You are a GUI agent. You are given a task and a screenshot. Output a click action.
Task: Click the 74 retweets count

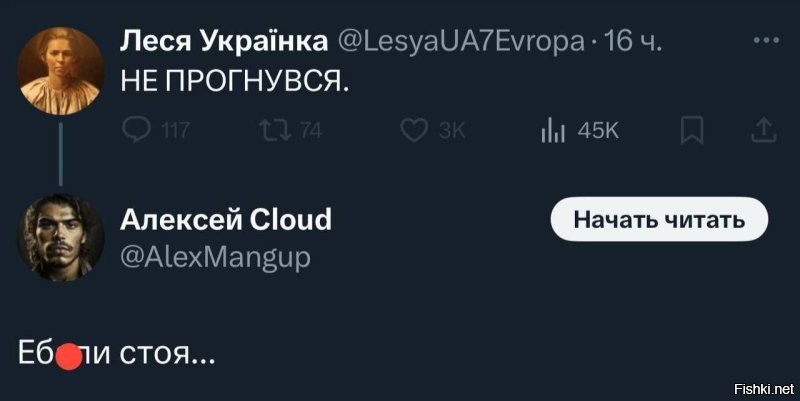tap(311, 132)
